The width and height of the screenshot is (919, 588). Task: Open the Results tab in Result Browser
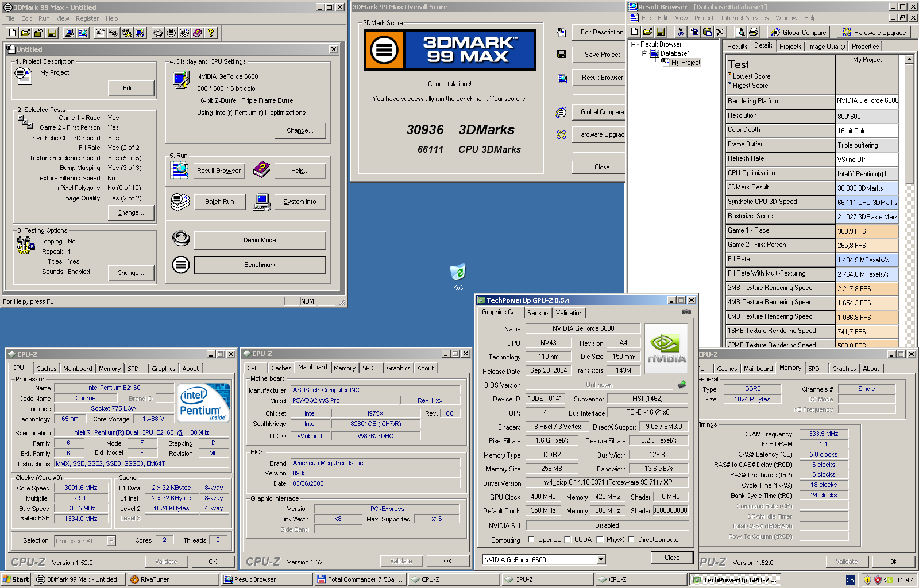point(737,47)
